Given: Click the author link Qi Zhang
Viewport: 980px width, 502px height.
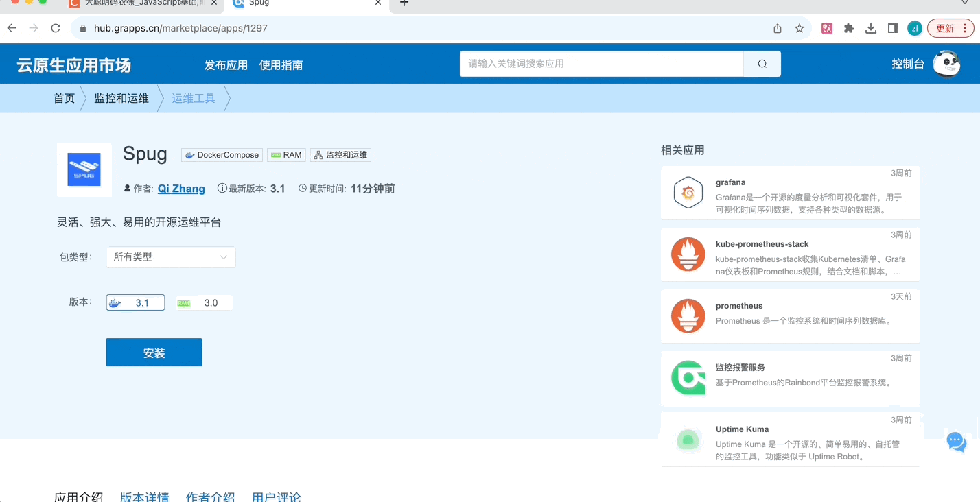Looking at the screenshot, I should [181, 189].
